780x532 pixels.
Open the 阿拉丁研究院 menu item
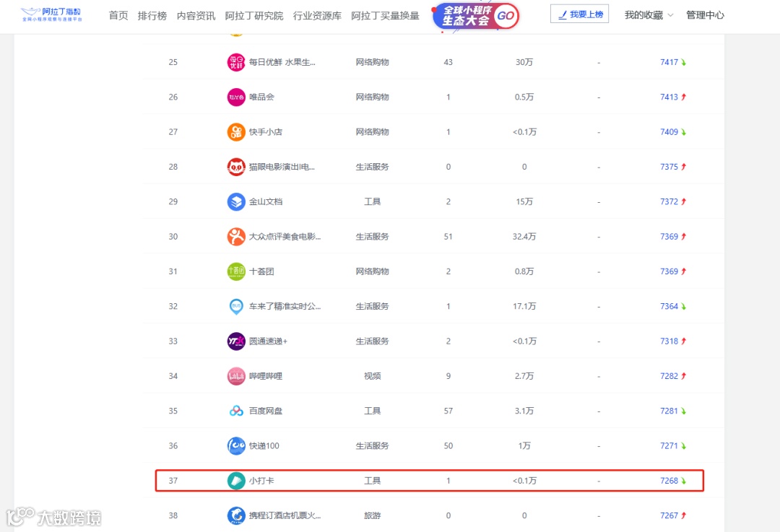tap(254, 16)
